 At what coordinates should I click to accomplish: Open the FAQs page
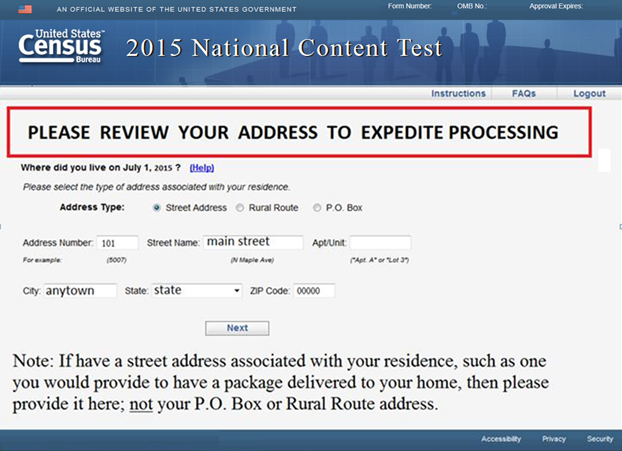coord(524,94)
